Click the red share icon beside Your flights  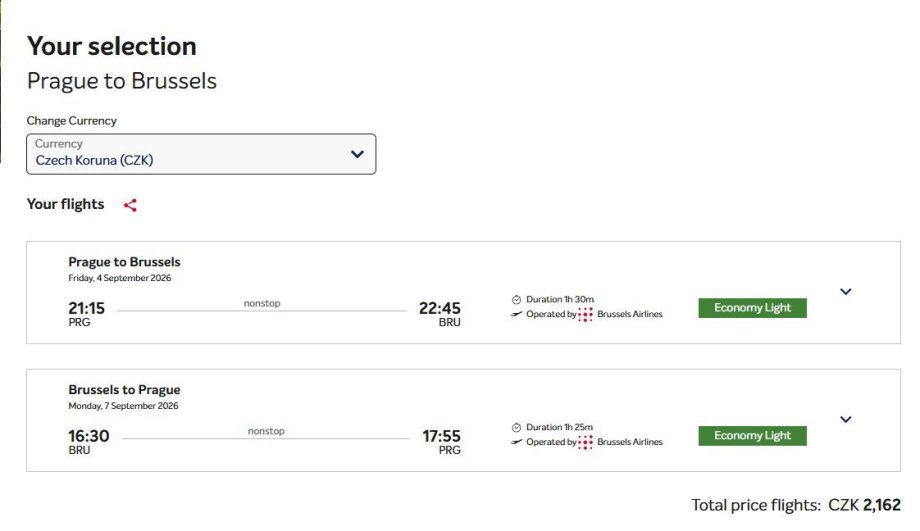(130, 205)
